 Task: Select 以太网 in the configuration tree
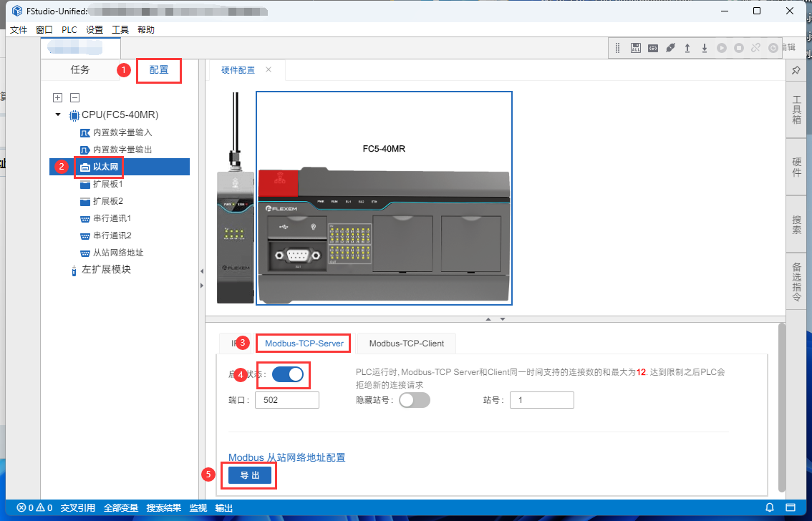click(x=105, y=167)
